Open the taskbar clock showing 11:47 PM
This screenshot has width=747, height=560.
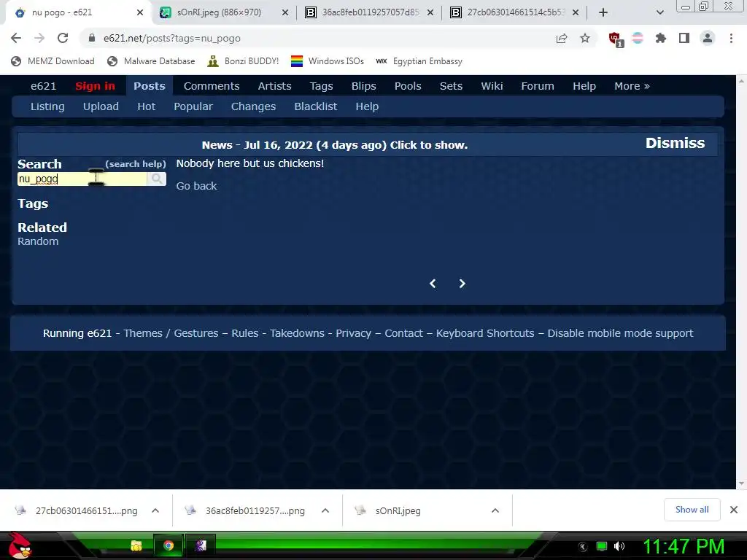point(683,546)
